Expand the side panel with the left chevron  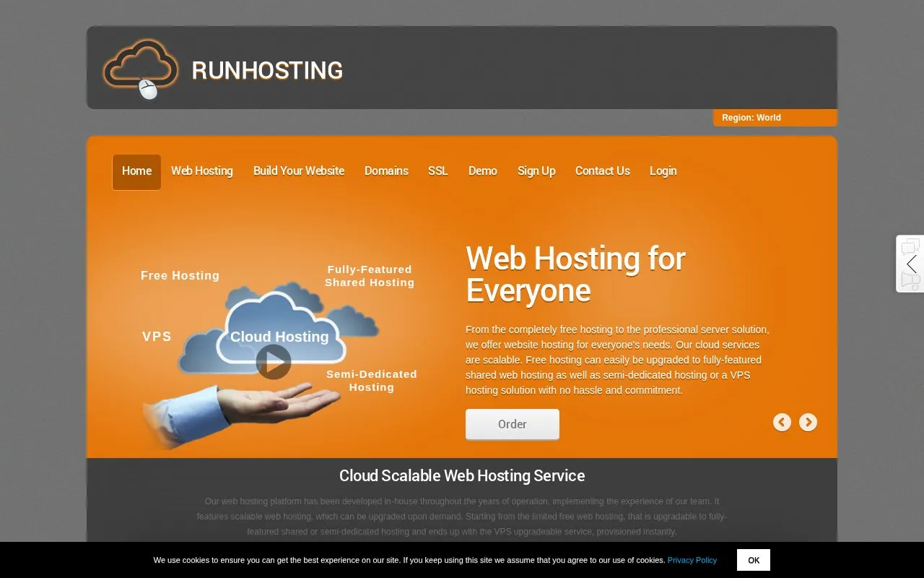912,264
